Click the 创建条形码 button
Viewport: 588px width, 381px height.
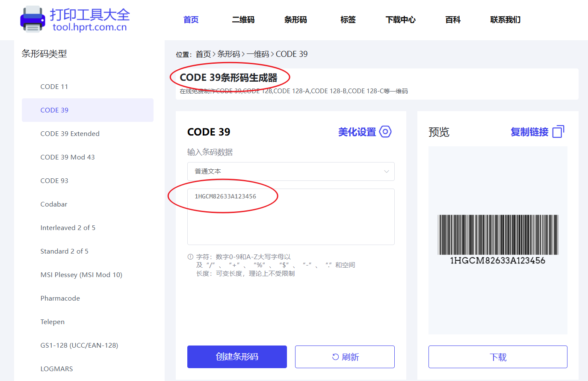click(x=237, y=357)
